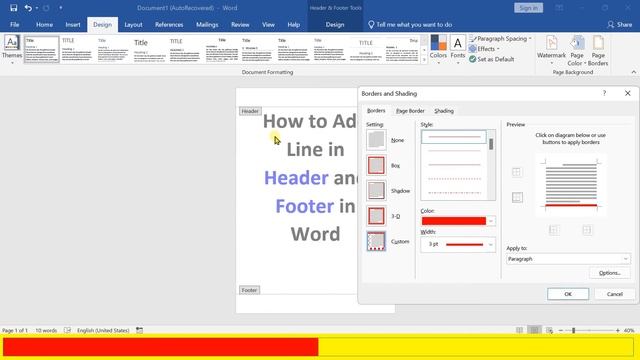Toggle the left border button in preview

point(554,230)
